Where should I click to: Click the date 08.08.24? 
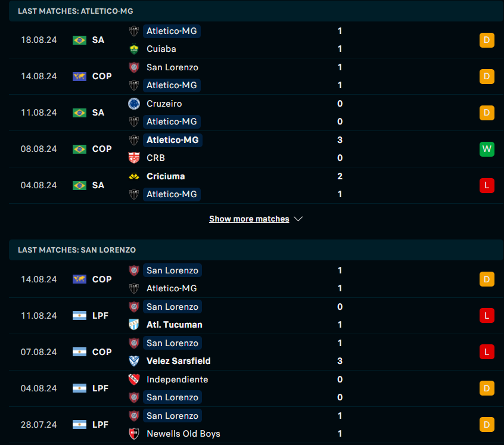coord(39,149)
